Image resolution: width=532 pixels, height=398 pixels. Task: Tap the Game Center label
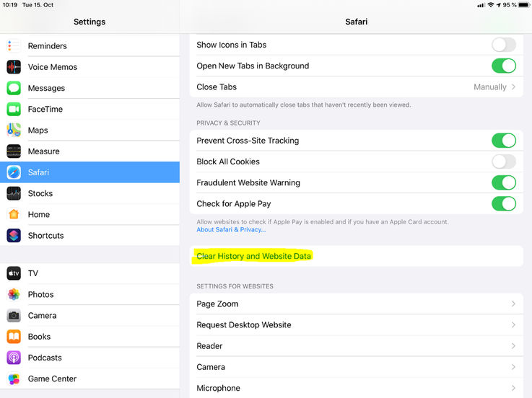[52, 379]
